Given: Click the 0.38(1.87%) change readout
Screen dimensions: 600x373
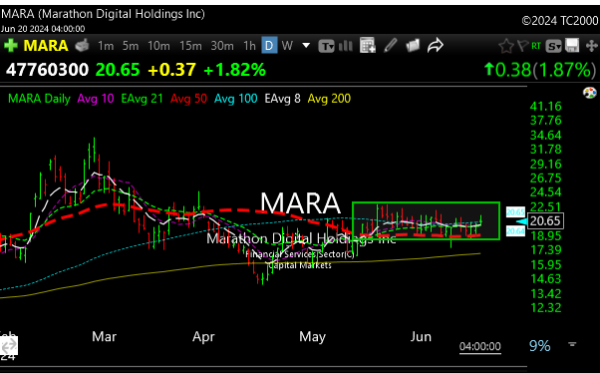Looking at the screenshot, I should 540,70.
